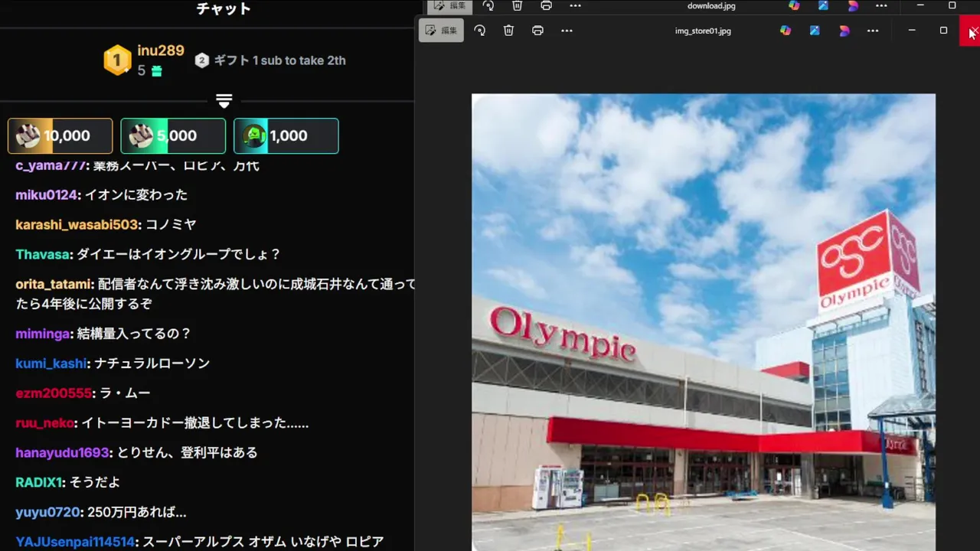This screenshot has height=551, width=980.
Task: Open chat user karashi_wasabi503
Action: 77,225
